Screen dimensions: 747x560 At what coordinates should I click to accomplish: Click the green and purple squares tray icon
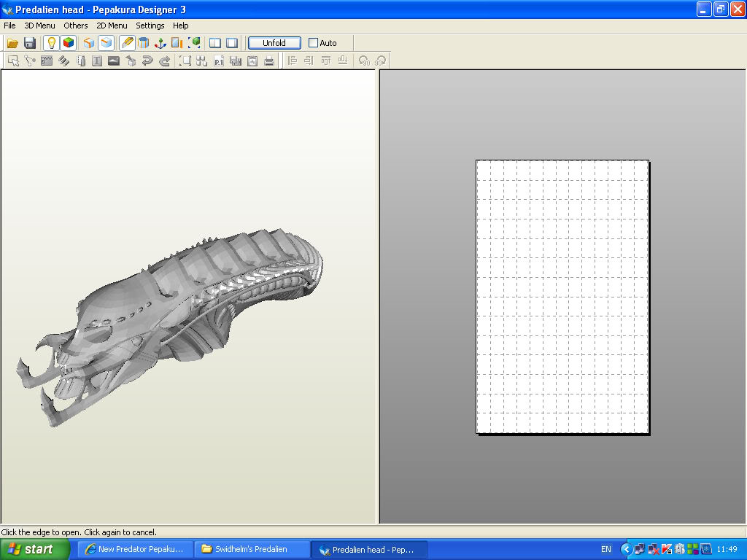(693, 550)
